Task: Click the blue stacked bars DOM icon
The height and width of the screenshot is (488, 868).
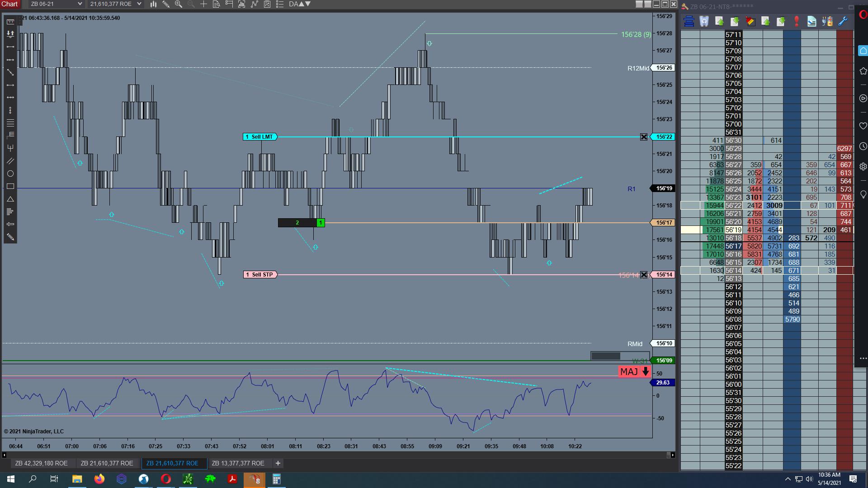Action: (689, 21)
